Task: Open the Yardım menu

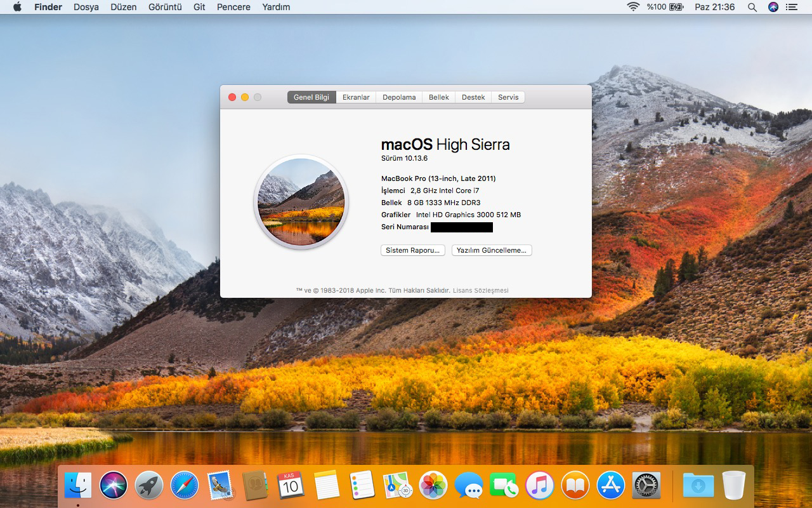Action: pos(276,7)
